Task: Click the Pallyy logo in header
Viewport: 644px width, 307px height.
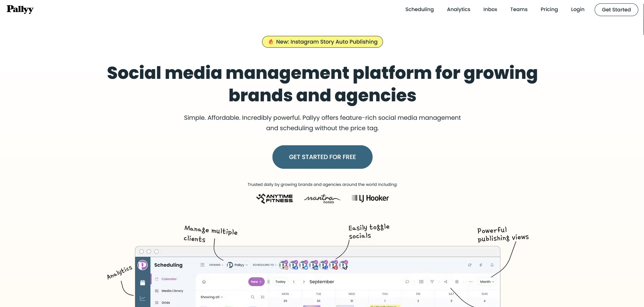Action: pos(20,9)
